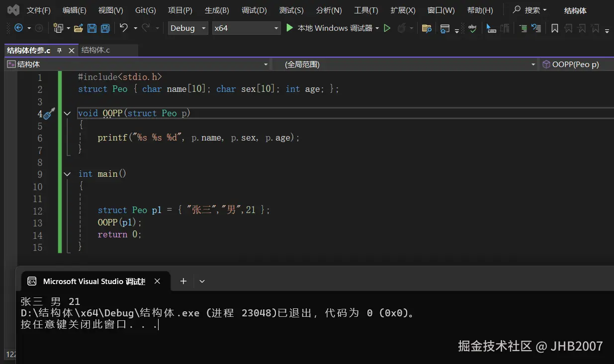Open the x64 platform dropdown
This screenshot has width=614, height=364.
(276, 28)
